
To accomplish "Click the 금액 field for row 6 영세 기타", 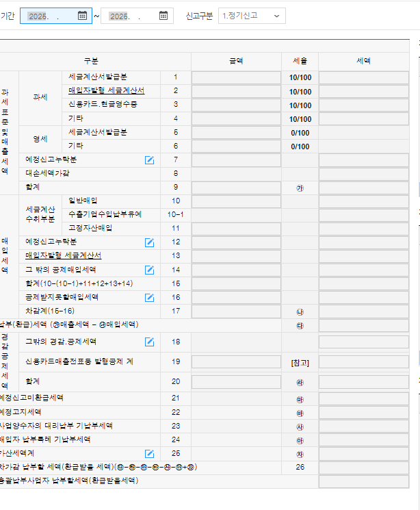I will 236,146.
